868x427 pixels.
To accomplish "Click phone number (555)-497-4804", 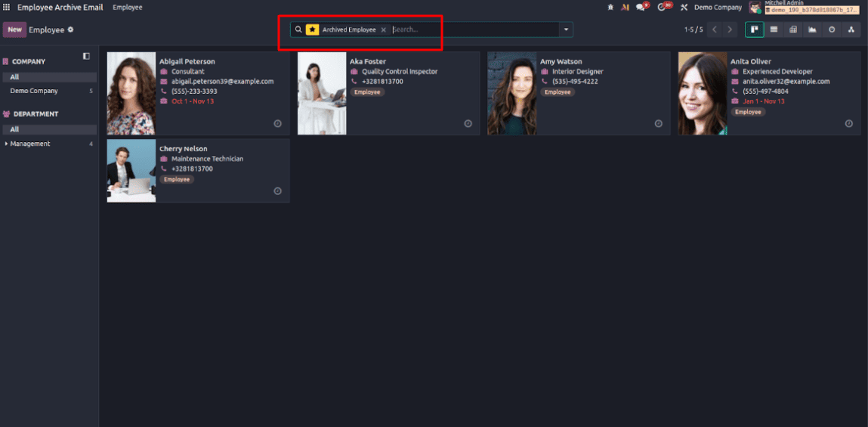I will coord(765,91).
